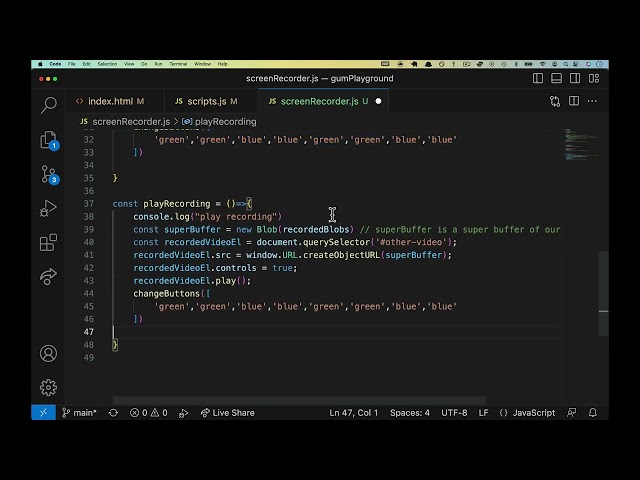The height and width of the screenshot is (480, 640).
Task: Click 'createObjectURL' on line 41
Action: [x=341, y=255]
